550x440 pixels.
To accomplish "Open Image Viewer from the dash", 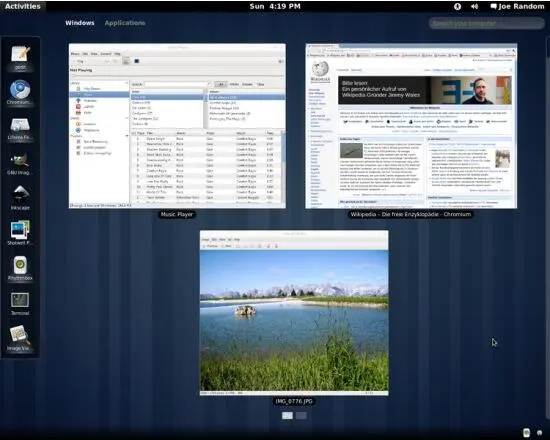I will click(x=20, y=339).
